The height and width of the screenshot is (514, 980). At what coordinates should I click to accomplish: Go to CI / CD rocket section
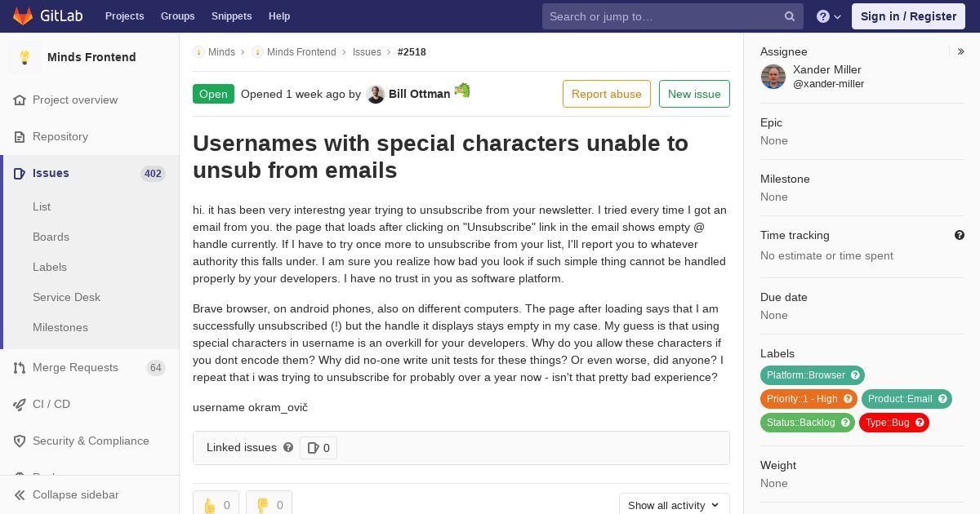(x=51, y=404)
